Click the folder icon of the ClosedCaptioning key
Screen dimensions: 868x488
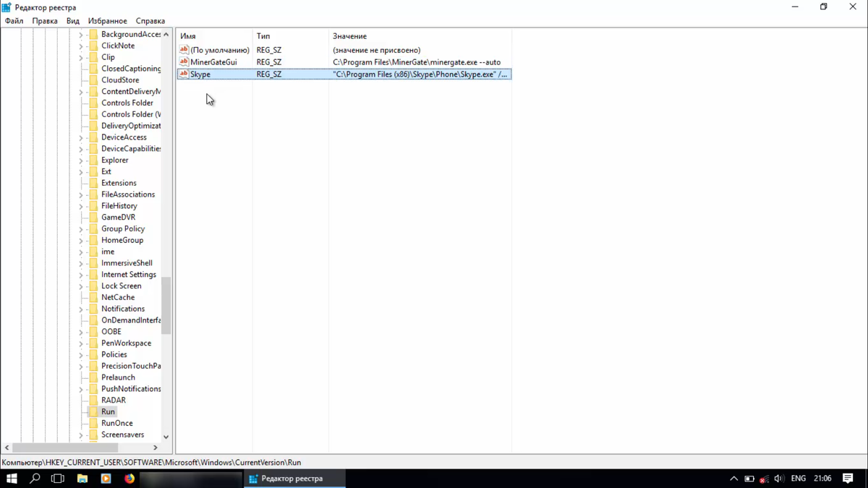pos(93,69)
